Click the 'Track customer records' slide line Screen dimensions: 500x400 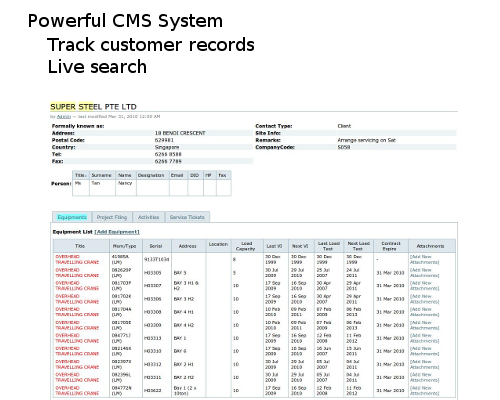coord(151,45)
